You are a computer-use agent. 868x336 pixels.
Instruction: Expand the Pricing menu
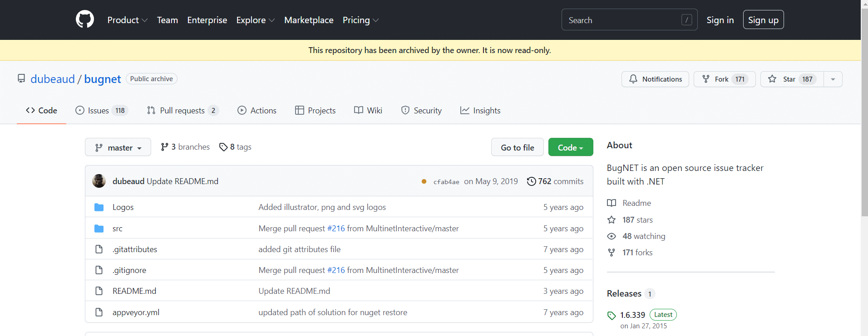[x=361, y=20]
